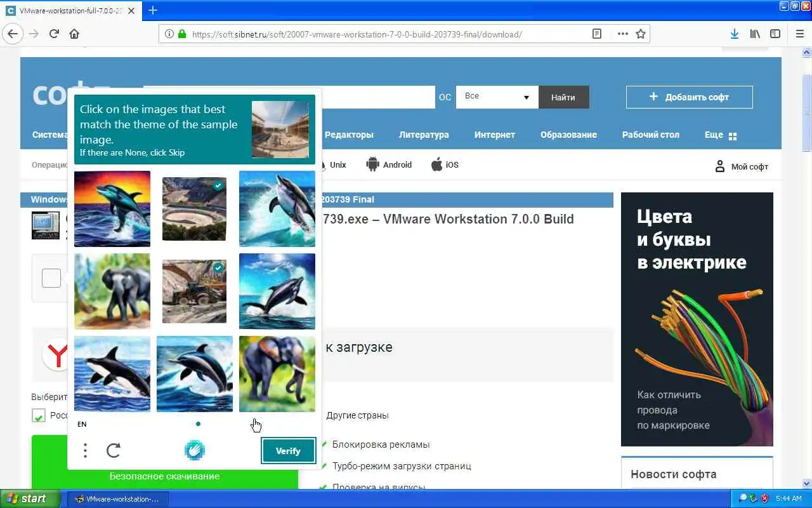Toggle the green Росс... country checkbox
812x508 pixels.
coord(39,416)
